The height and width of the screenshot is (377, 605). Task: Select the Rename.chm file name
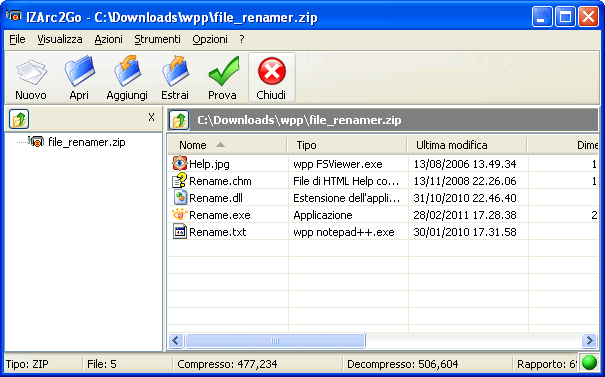pos(220,181)
